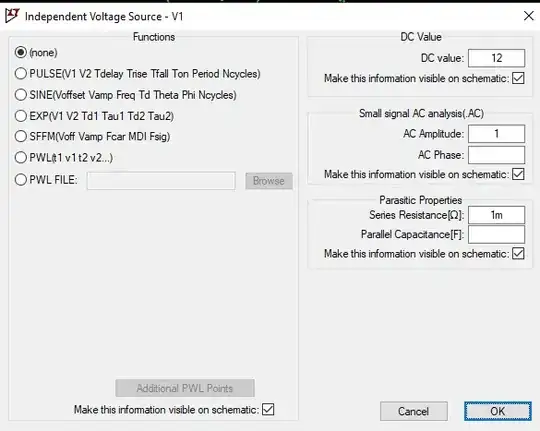Select the (none) function radio button
The width and height of the screenshot is (540, 431).
[21, 52]
